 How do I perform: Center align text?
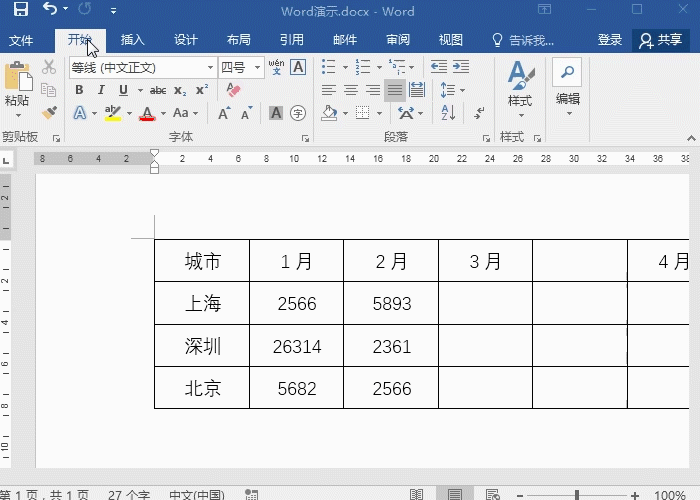point(350,90)
